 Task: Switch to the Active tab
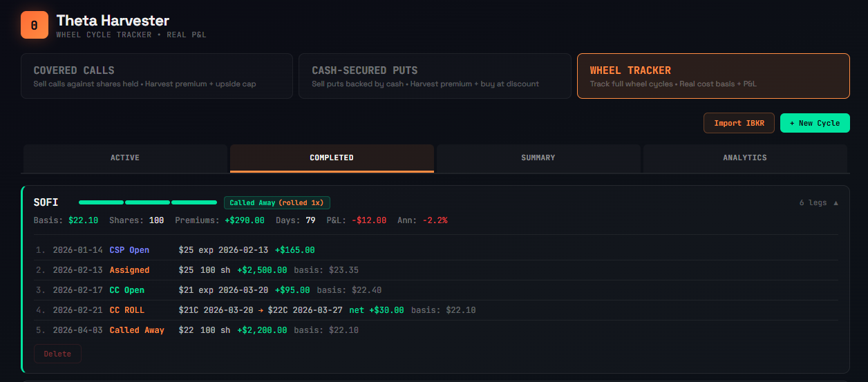tap(125, 158)
